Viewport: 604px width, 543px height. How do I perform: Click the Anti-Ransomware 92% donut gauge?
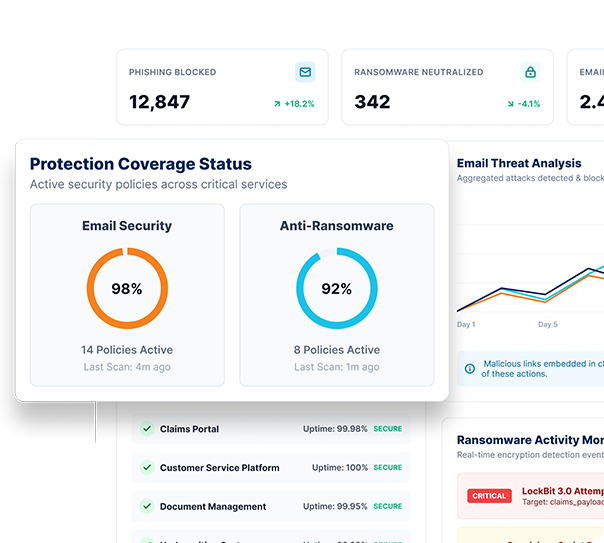point(337,288)
